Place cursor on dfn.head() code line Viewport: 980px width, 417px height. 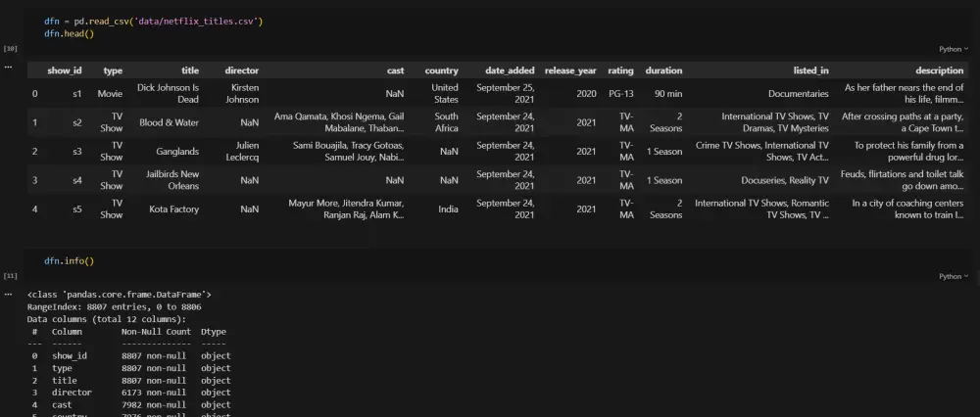point(69,33)
